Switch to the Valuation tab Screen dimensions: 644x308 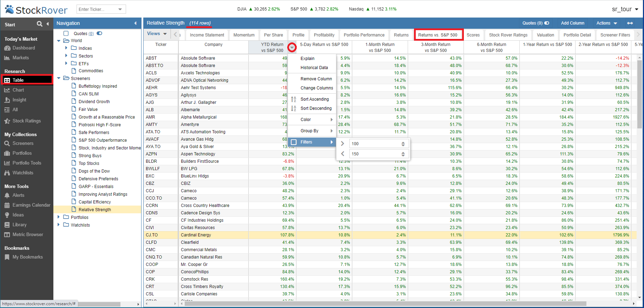(x=545, y=35)
